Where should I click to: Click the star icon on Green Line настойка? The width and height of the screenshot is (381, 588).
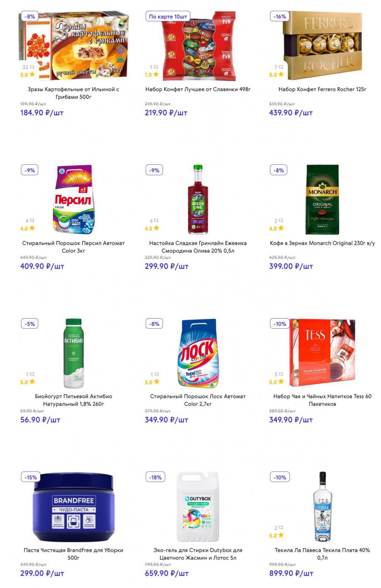[156, 228]
